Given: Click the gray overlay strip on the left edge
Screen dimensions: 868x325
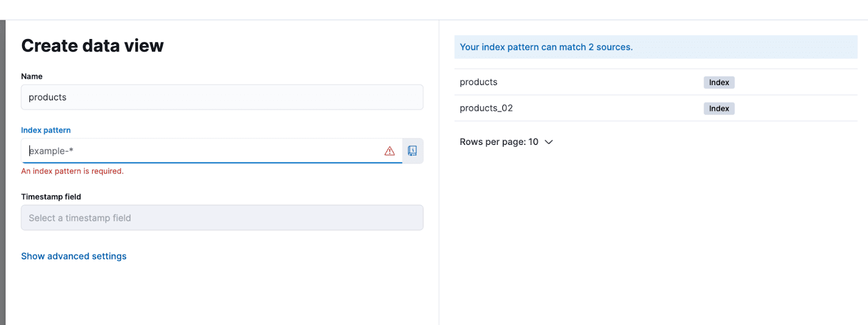Looking at the screenshot, I should click(x=2, y=173).
